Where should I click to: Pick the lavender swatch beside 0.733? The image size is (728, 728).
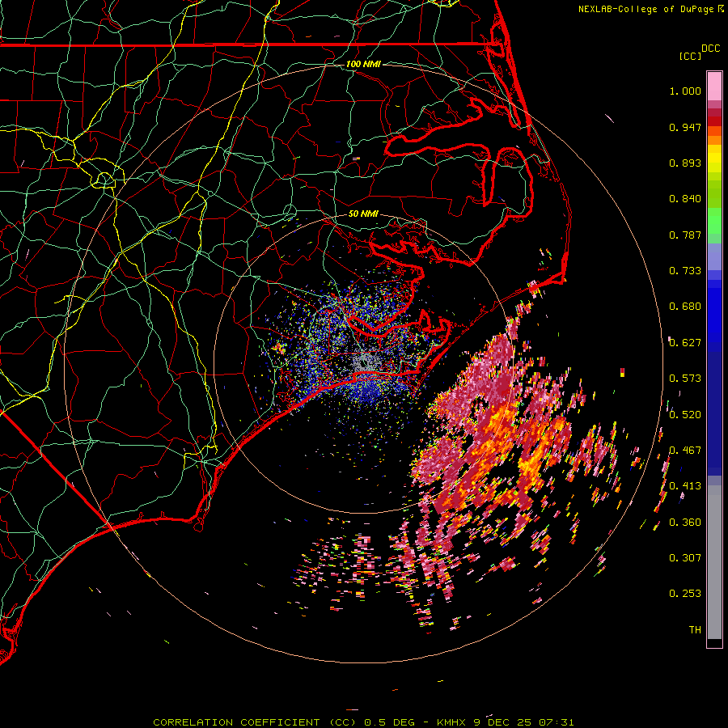click(x=714, y=256)
